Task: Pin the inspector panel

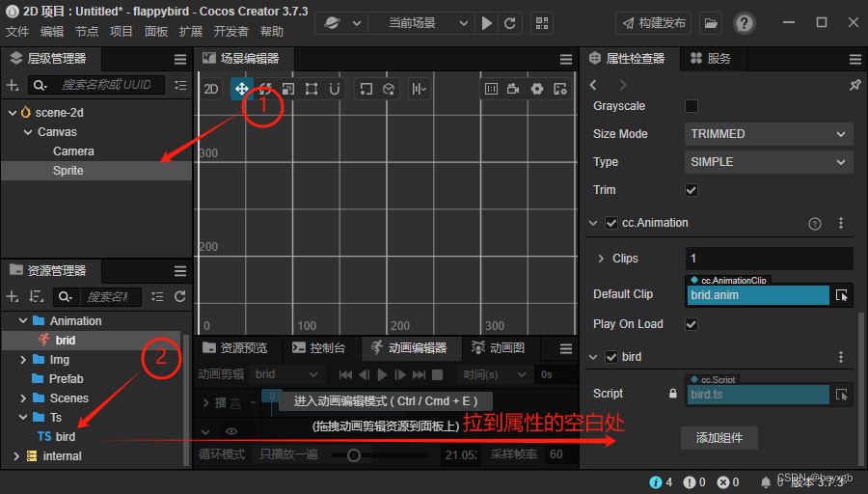Action: 854,85
